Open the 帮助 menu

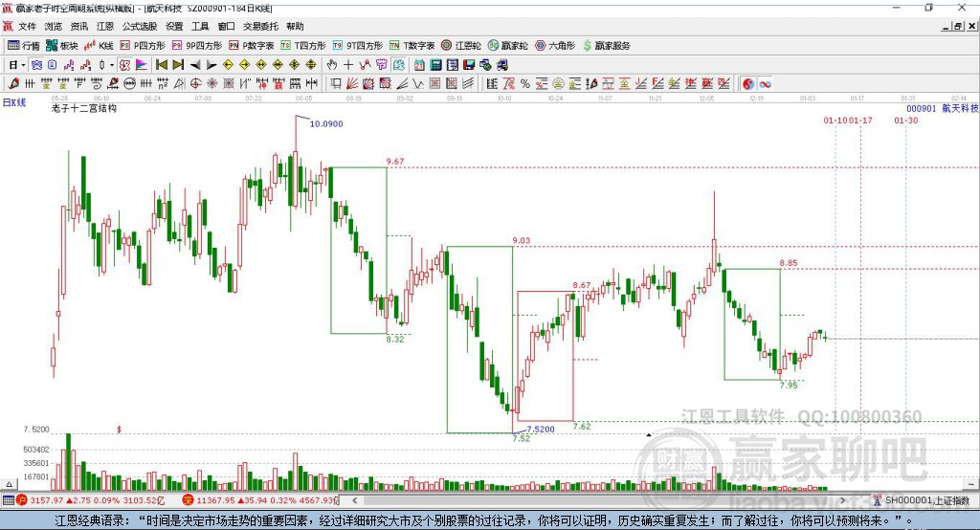tap(295, 26)
